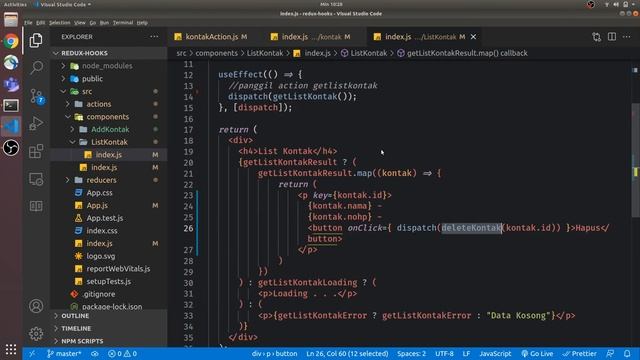Expand the OUTLINE section
Image resolution: width=640 pixels, height=360 pixels.
[x=75, y=316]
